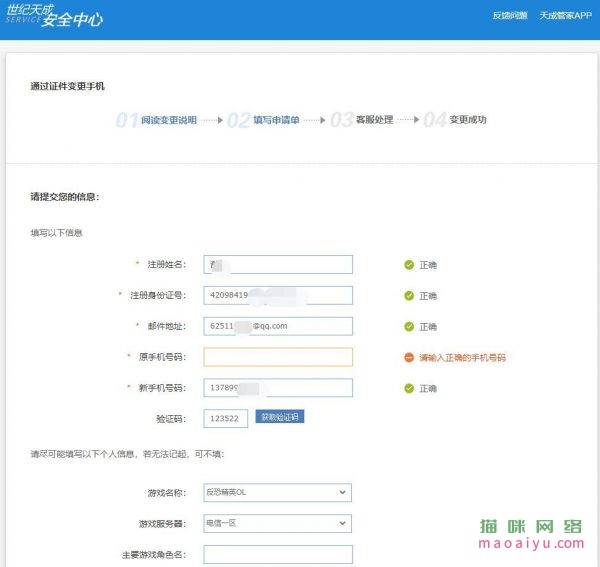600x567 pixels.
Task: Click the 游戏服务器 field label
Action: coord(162,524)
